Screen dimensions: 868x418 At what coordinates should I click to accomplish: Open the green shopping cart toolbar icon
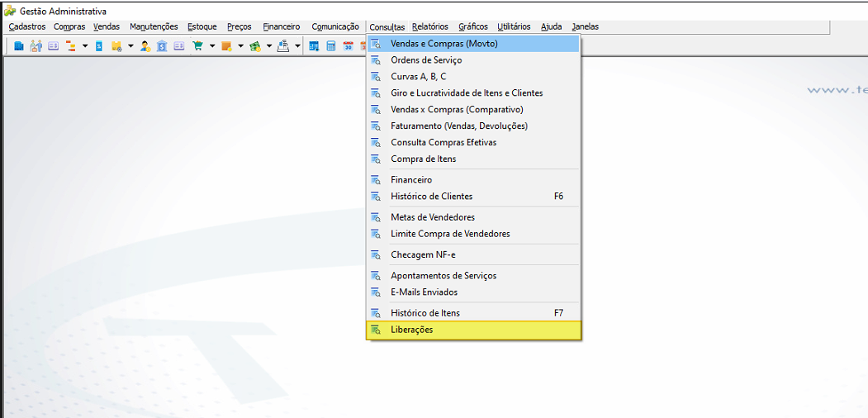point(197,46)
